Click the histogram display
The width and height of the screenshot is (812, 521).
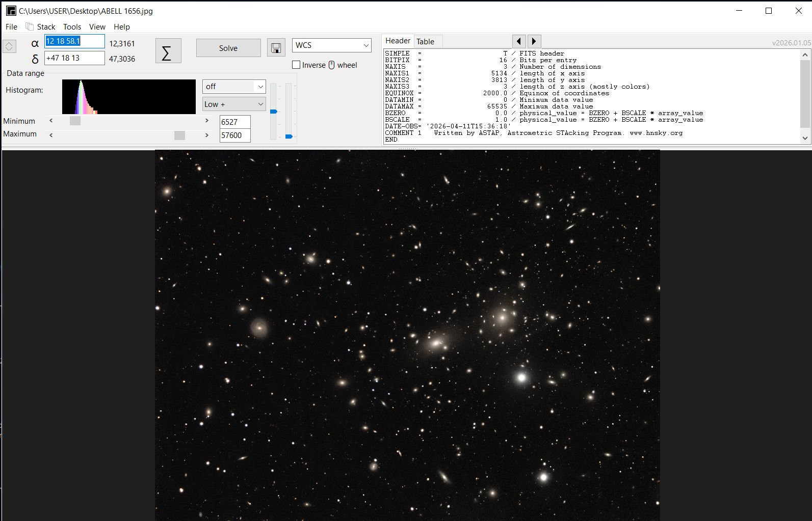[x=129, y=97]
